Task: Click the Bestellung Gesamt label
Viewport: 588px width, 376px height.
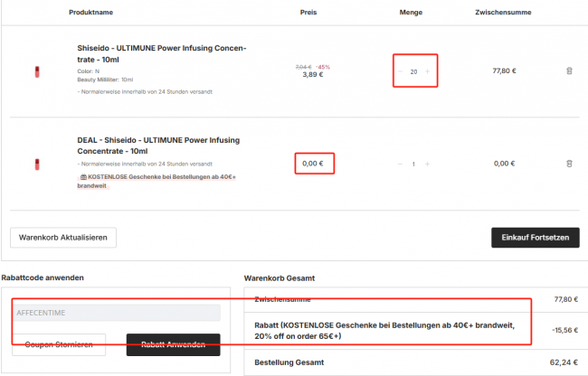Action: [289, 362]
